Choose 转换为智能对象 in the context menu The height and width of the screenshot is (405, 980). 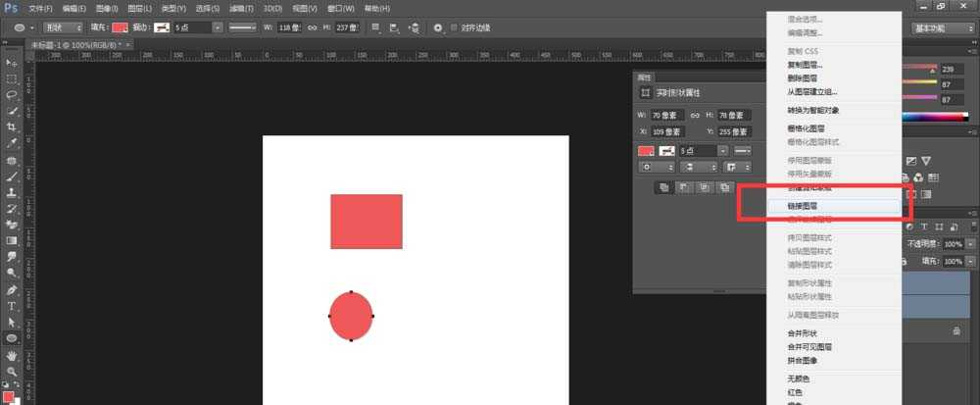(812, 110)
